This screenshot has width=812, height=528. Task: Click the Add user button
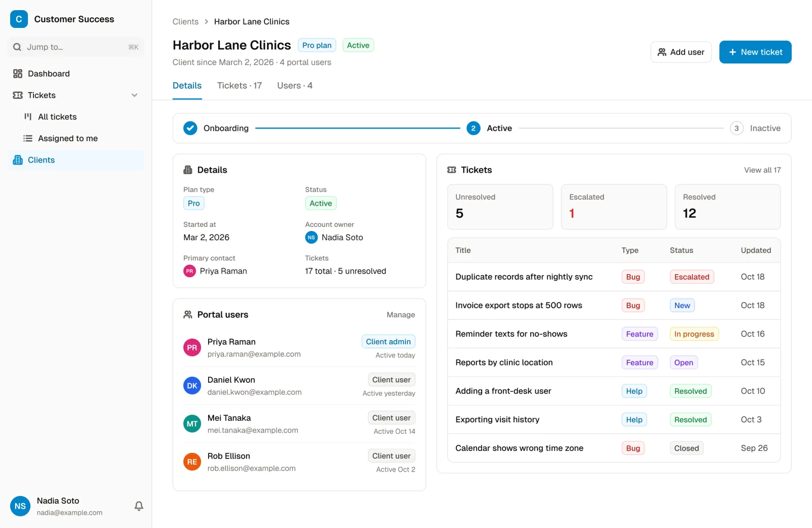(x=681, y=52)
